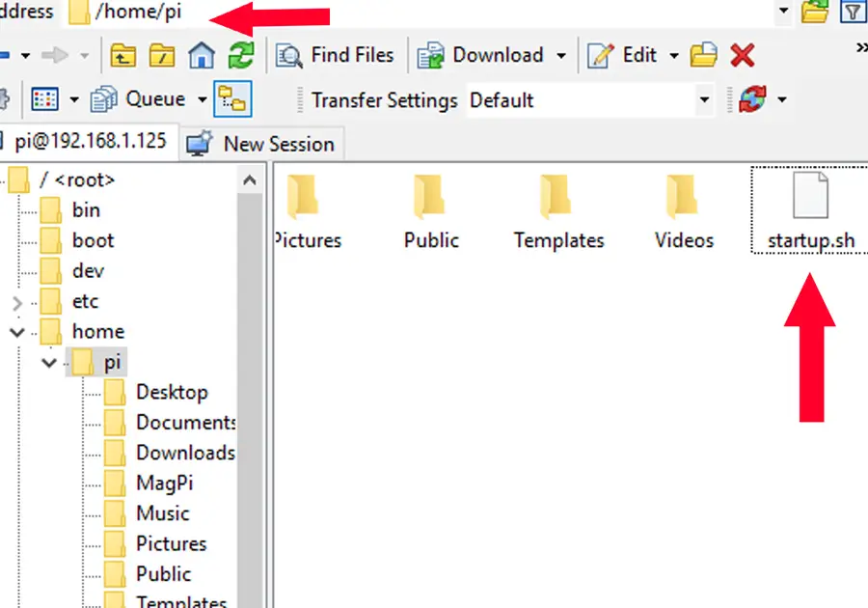868x608 pixels.
Task: Click the Parent Directory folder icon
Action: tap(123, 56)
